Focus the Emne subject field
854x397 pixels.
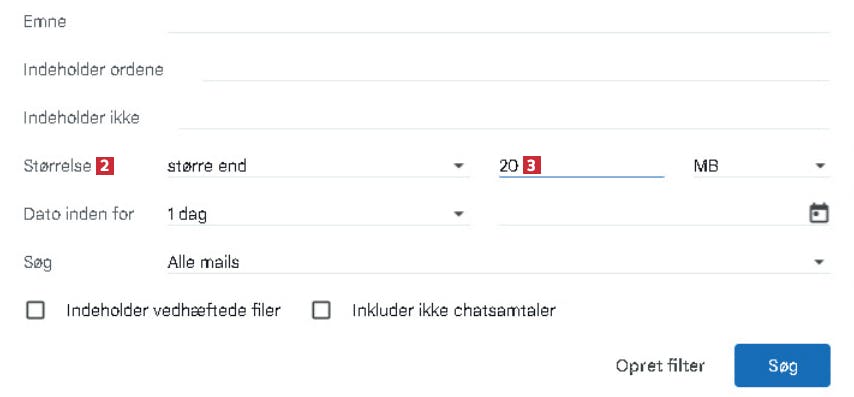tap(498, 22)
